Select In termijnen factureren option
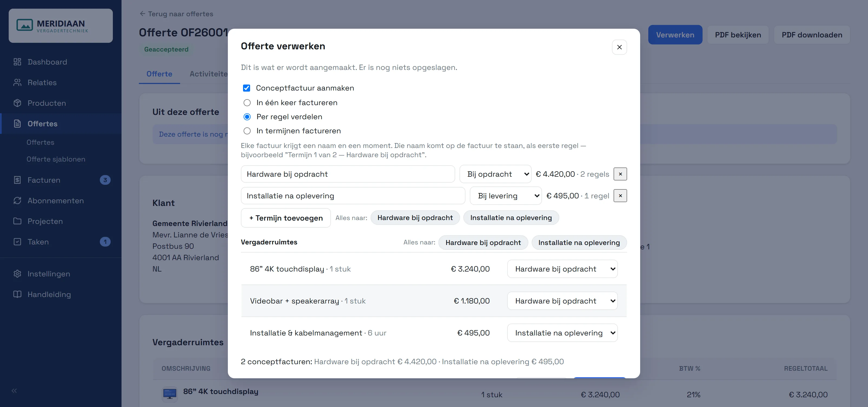Screen dimensions: 868x407 click(247, 131)
